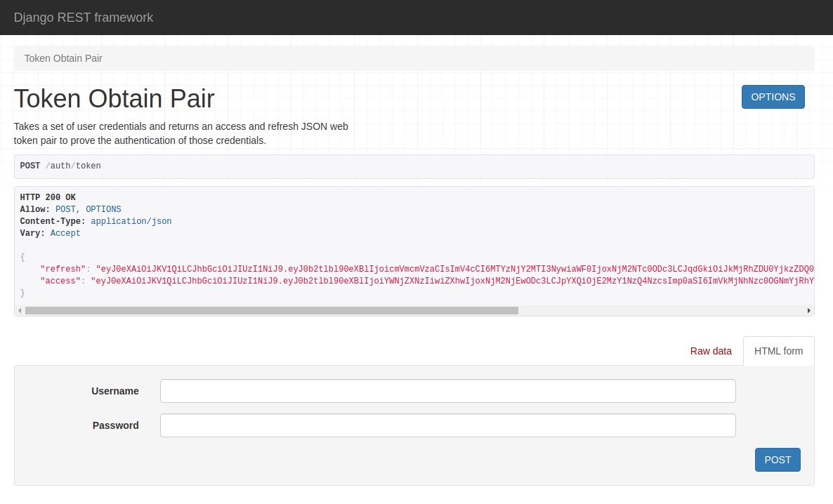Click the "POST /auth/token" request line
Viewport: 833px width, 504px height.
click(60, 166)
